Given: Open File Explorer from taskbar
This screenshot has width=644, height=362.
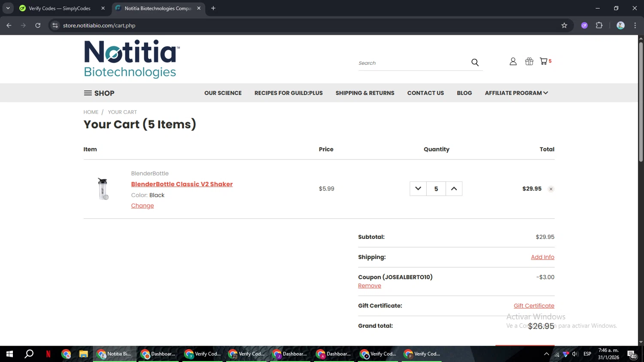Looking at the screenshot, I should [x=83, y=354].
